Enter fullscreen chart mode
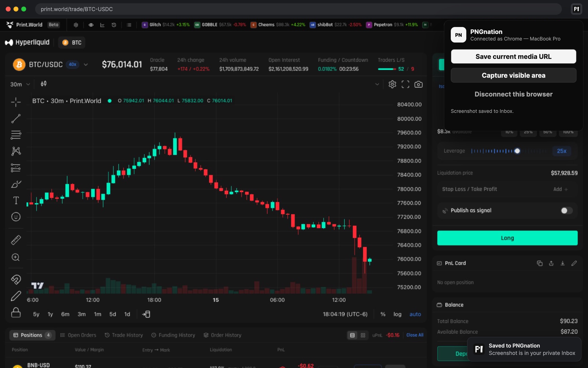This screenshot has height=368, width=588. coord(405,84)
